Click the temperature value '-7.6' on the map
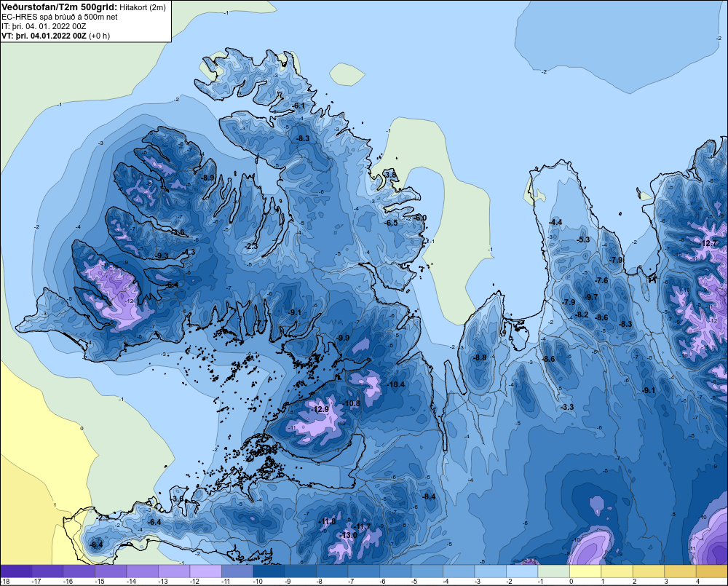The height and width of the screenshot is (586, 728). click(x=601, y=280)
